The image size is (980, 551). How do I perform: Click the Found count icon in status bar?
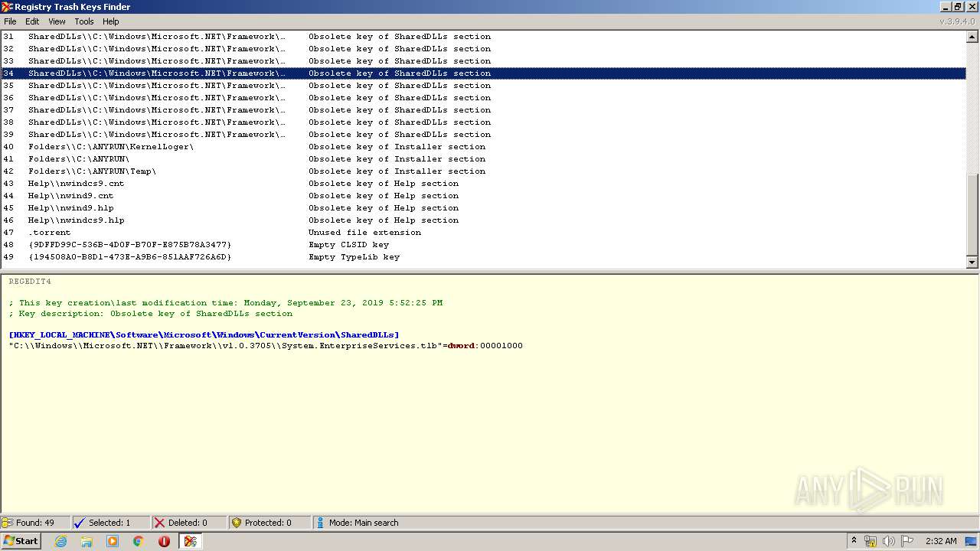(8, 523)
